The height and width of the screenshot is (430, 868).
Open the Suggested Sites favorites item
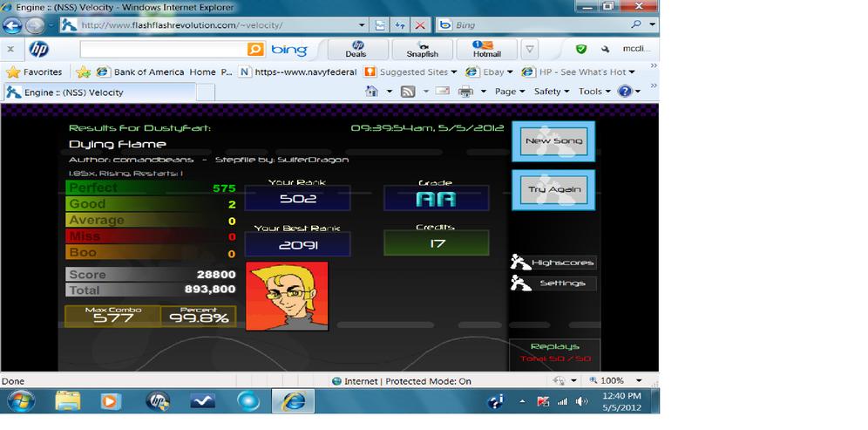point(410,72)
